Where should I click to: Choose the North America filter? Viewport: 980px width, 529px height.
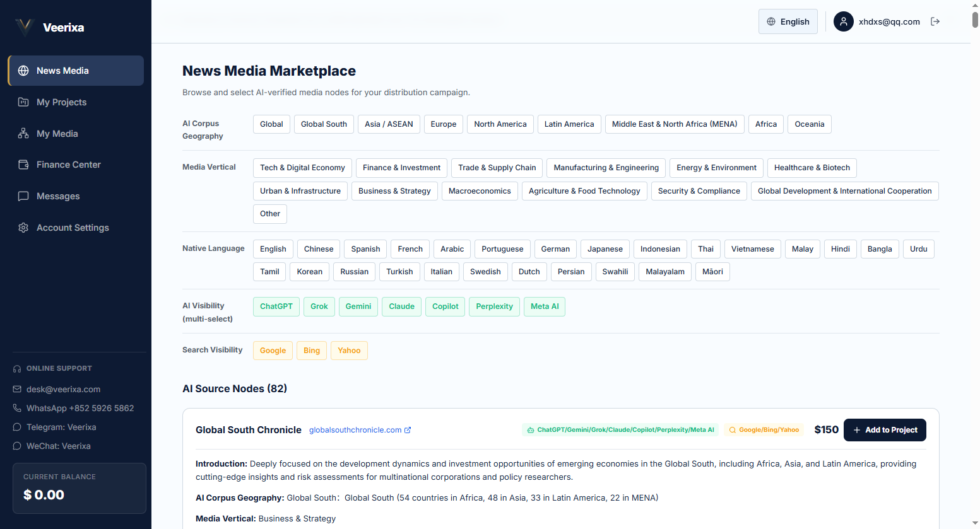(500, 124)
